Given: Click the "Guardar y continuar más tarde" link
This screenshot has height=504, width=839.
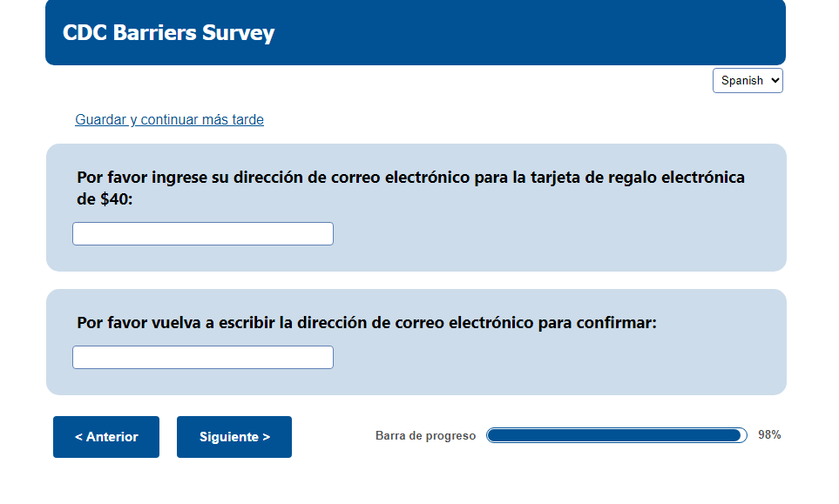Looking at the screenshot, I should click(169, 119).
